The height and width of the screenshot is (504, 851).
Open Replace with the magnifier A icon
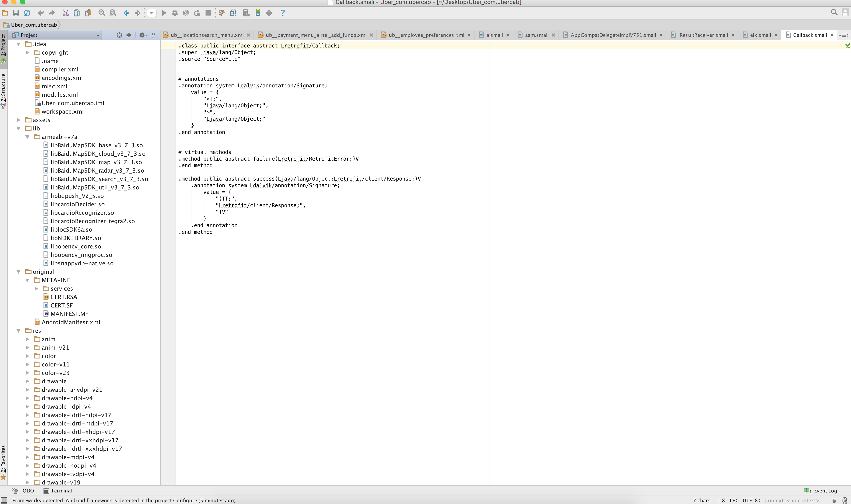(x=113, y=13)
